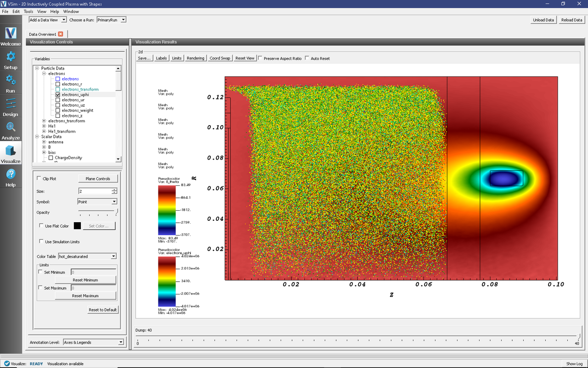Expand the antenna tree node
The width and height of the screenshot is (588, 368).
[44, 142]
